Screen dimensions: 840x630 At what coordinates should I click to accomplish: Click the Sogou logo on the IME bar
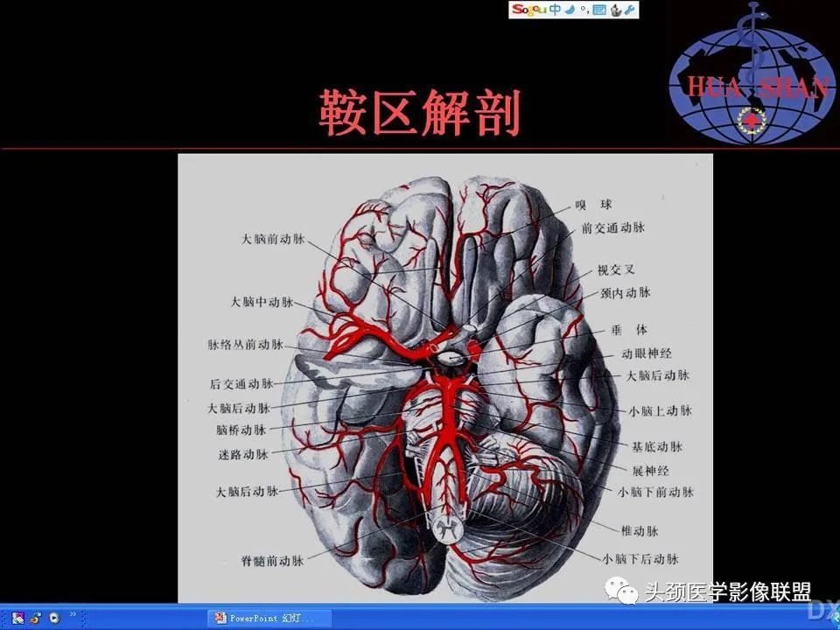point(529,10)
